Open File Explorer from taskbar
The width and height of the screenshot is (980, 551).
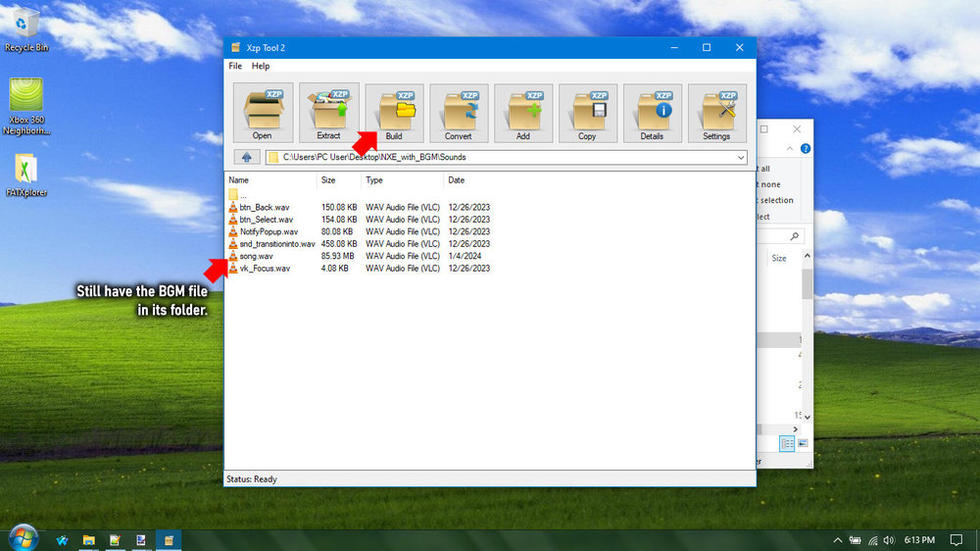click(x=89, y=540)
